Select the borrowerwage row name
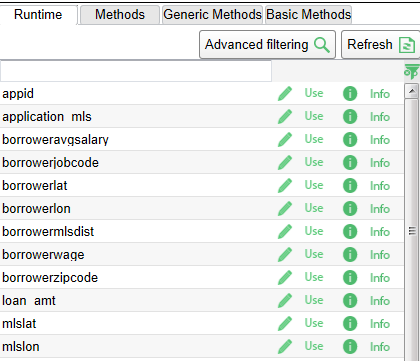420x361 pixels. pyautogui.click(x=43, y=255)
